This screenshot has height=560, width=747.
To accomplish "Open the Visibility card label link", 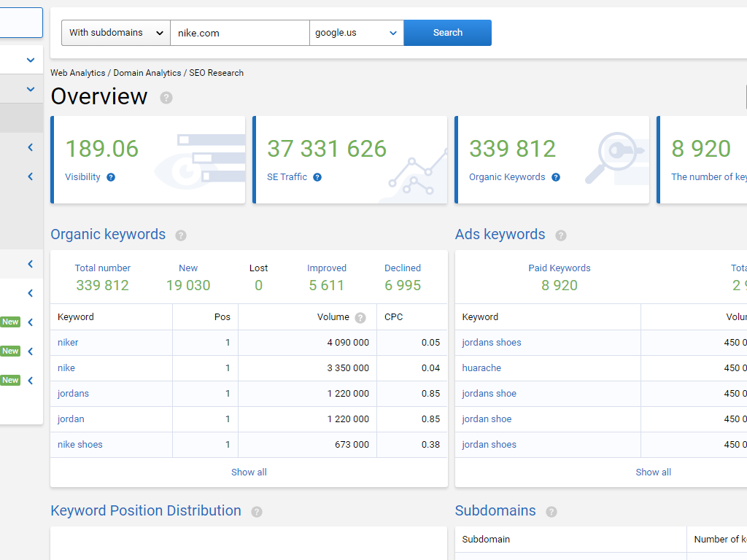I will [82, 177].
